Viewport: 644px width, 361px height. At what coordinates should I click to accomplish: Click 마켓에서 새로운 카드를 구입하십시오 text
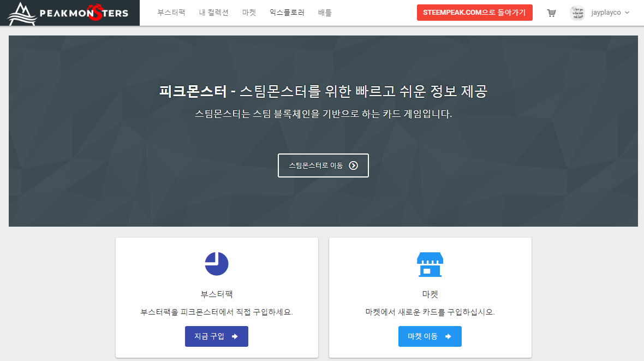(x=430, y=312)
